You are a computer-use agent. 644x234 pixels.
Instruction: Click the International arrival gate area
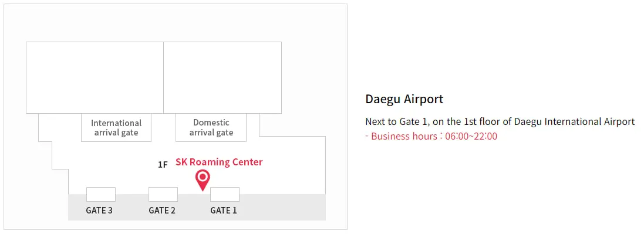116,128
